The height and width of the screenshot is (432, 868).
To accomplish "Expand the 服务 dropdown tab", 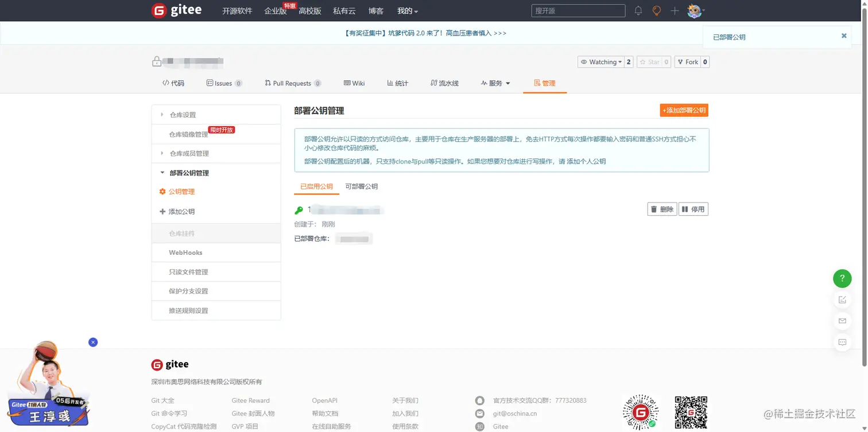I will click(x=495, y=83).
